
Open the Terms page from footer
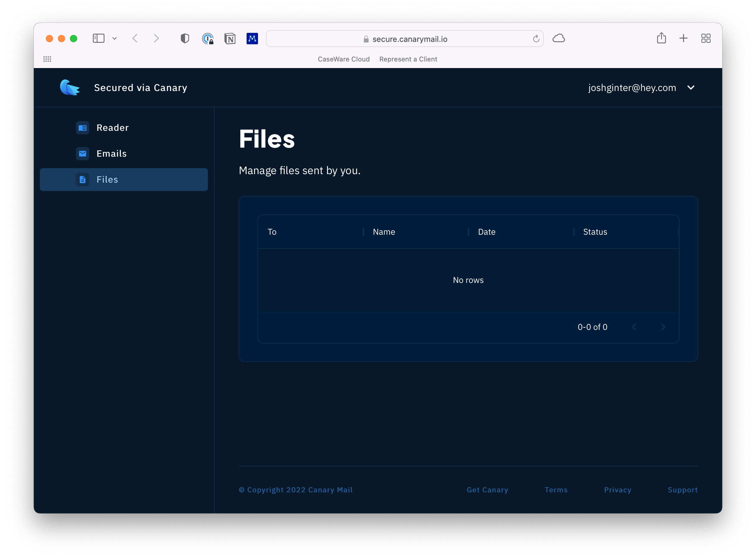click(x=555, y=490)
